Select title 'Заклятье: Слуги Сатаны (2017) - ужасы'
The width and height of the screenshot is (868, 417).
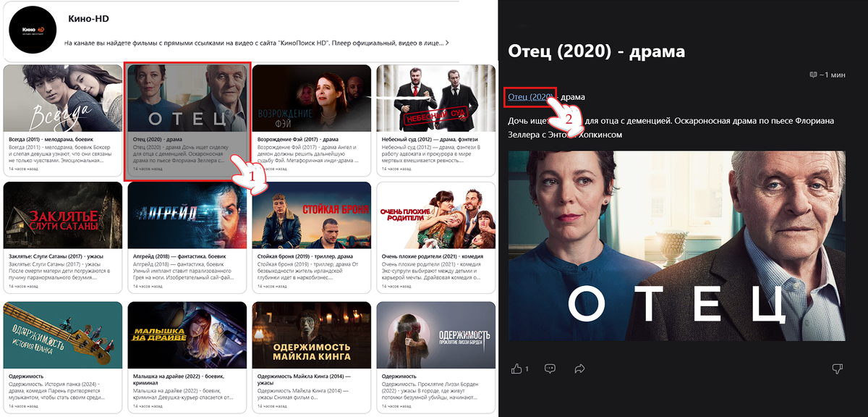tap(57, 256)
